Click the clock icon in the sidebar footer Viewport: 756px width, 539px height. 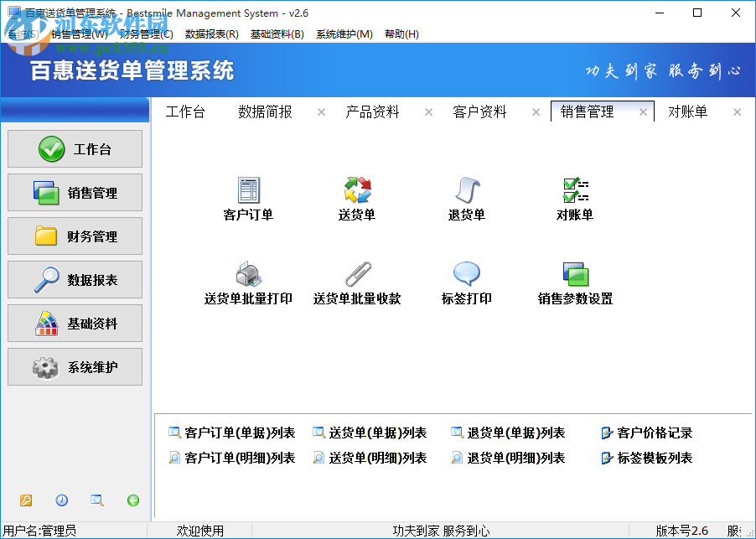pyautogui.click(x=61, y=500)
